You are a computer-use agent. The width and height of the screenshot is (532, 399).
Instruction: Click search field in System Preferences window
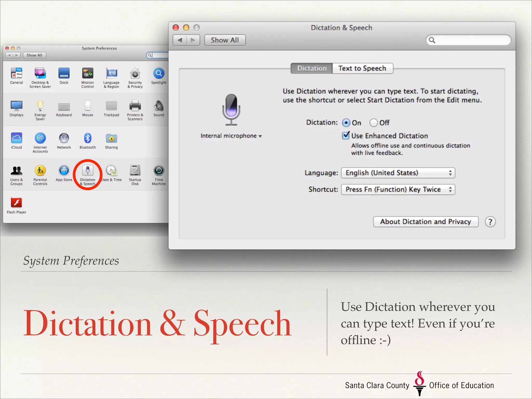(x=157, y=55)
